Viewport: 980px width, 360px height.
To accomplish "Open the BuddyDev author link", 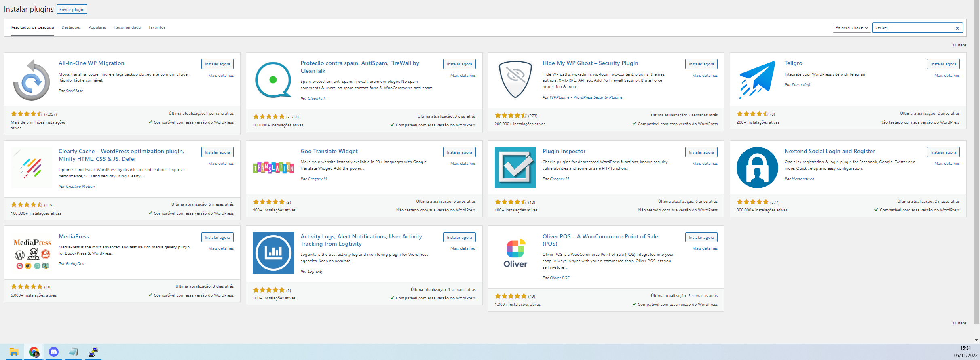I will [x=75, y=264].
